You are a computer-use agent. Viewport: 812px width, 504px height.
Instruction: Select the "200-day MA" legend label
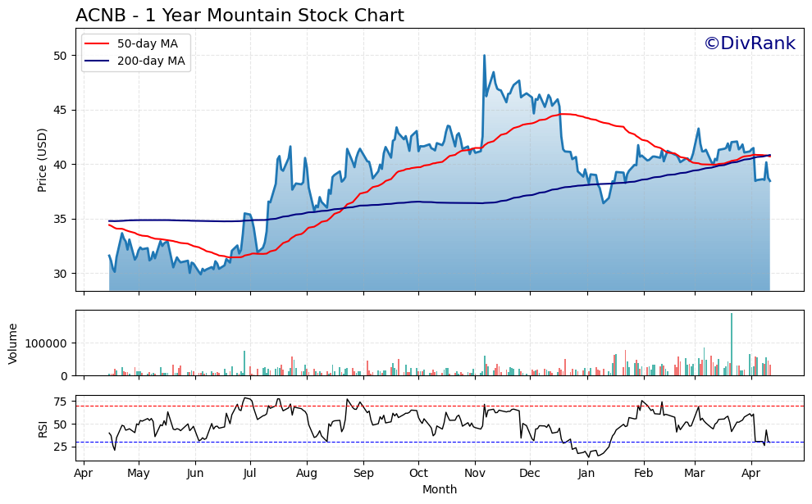click(151, 61)
